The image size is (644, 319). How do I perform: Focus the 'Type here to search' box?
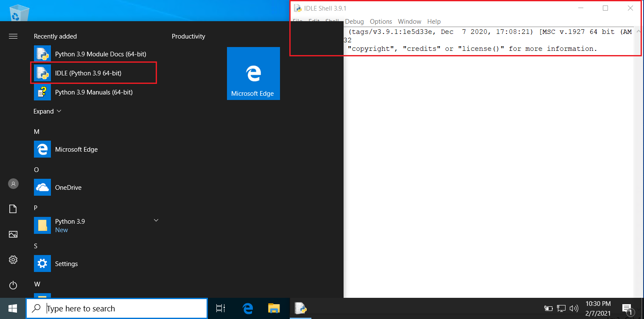[x=117, y=308]
